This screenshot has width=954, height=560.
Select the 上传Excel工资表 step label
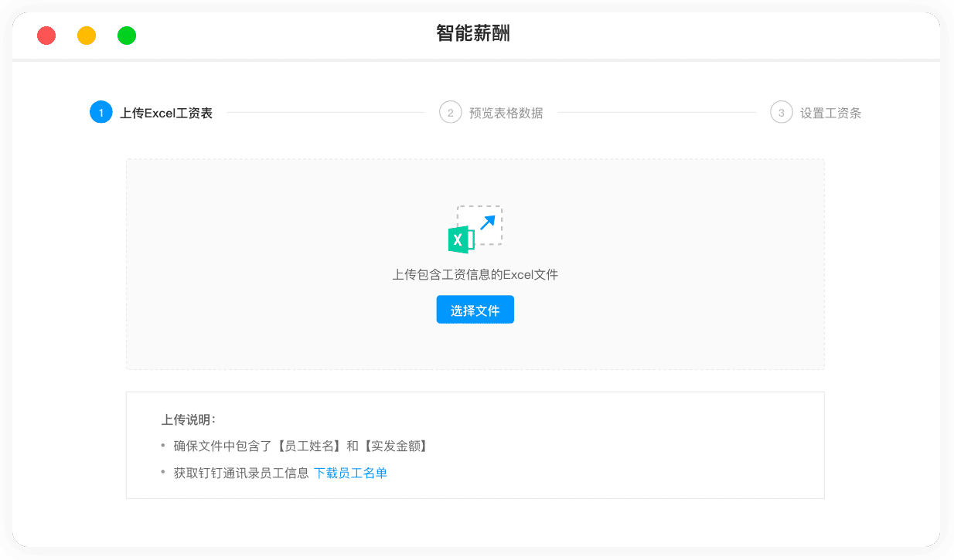coord(166,114)
